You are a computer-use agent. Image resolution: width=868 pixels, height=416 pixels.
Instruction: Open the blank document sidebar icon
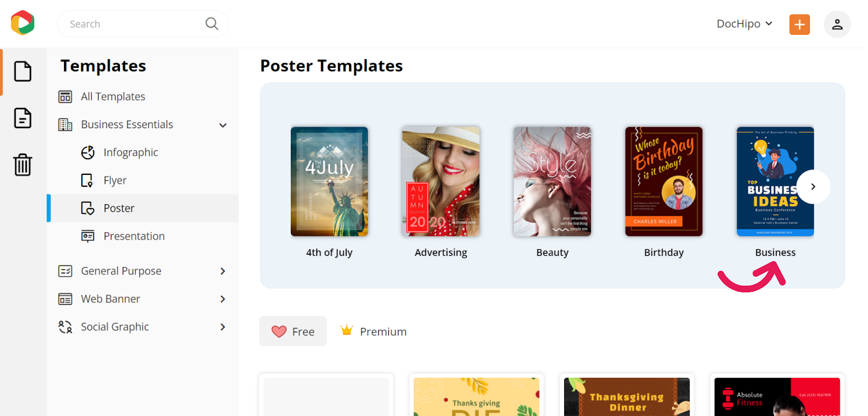pyautogui.click(x=23, y=71)
